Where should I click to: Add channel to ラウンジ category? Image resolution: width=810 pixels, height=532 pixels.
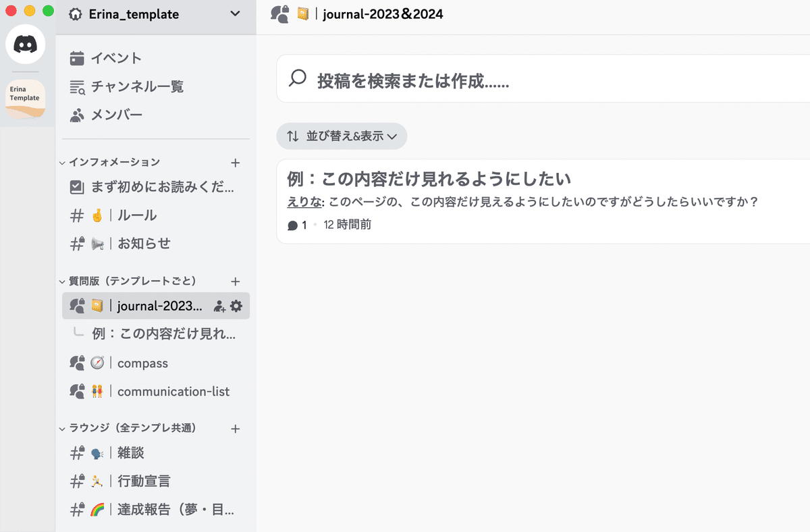pyautogui.click(x=236, y=429)
